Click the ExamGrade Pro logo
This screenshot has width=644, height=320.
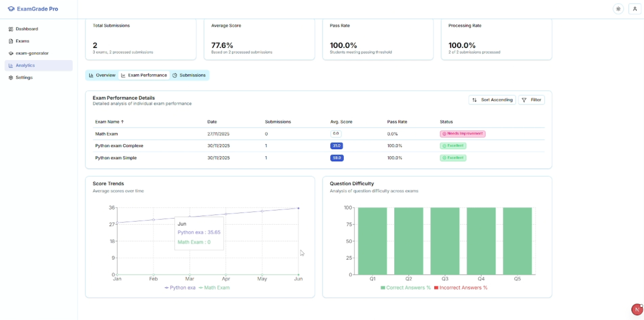(33, 9)
